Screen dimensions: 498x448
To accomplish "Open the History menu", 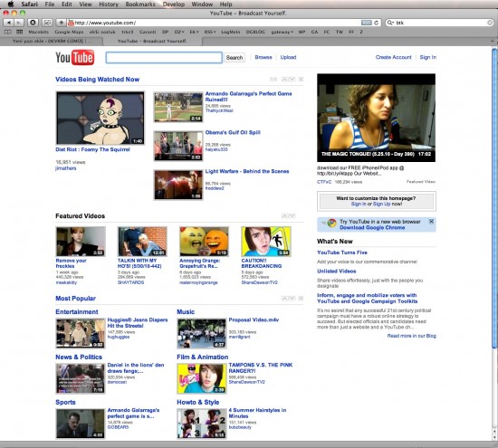I will tap(109, 5).
